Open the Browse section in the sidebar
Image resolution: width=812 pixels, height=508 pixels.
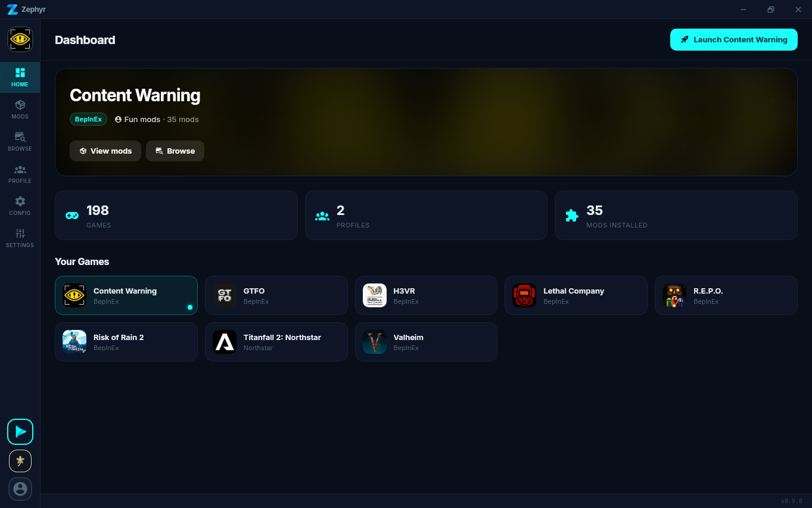coord(20,141)
